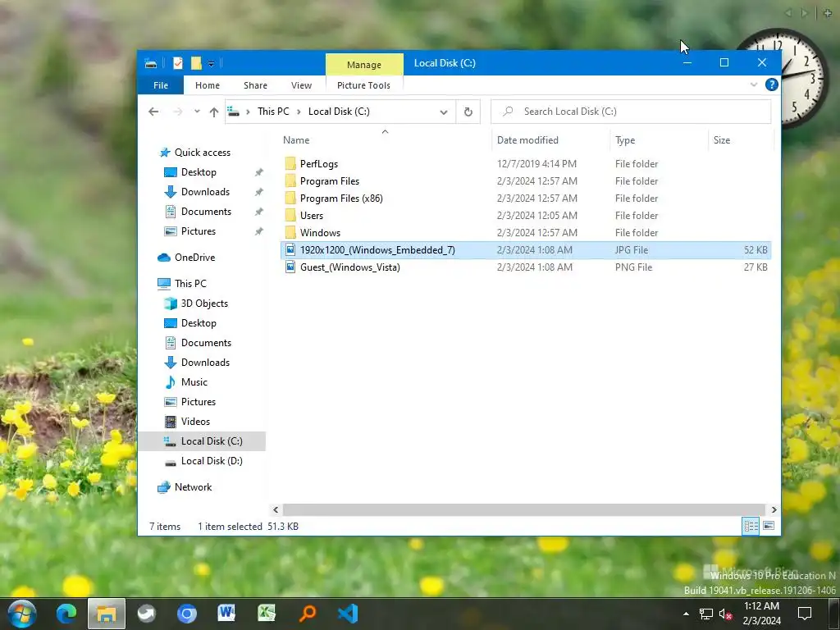Open the Customize Quick Access Toolbar dropdown
Viewport: 840px width, 630px height.
[211, 64]
